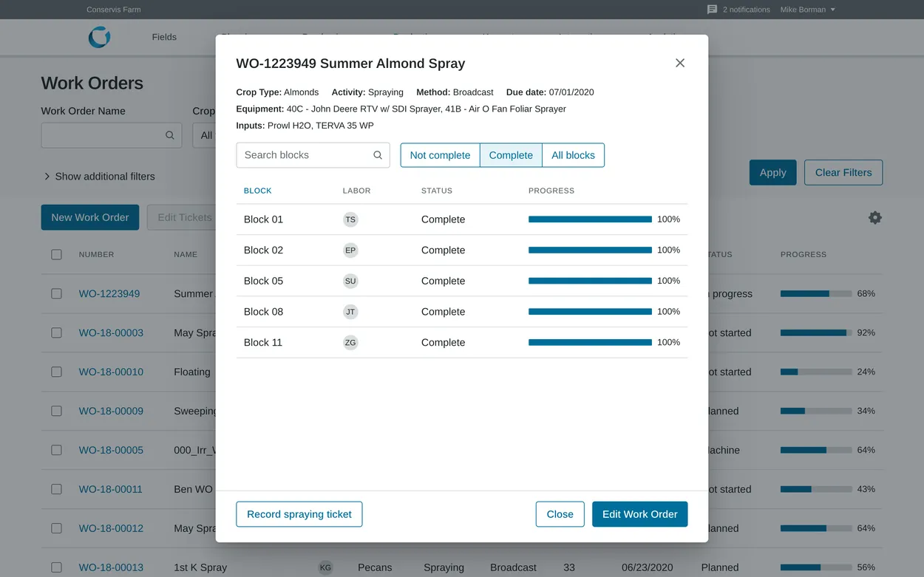Check the WO-18-00009 row checkbox
Viewport: 924px width, 577px height.
click(56, 411)
